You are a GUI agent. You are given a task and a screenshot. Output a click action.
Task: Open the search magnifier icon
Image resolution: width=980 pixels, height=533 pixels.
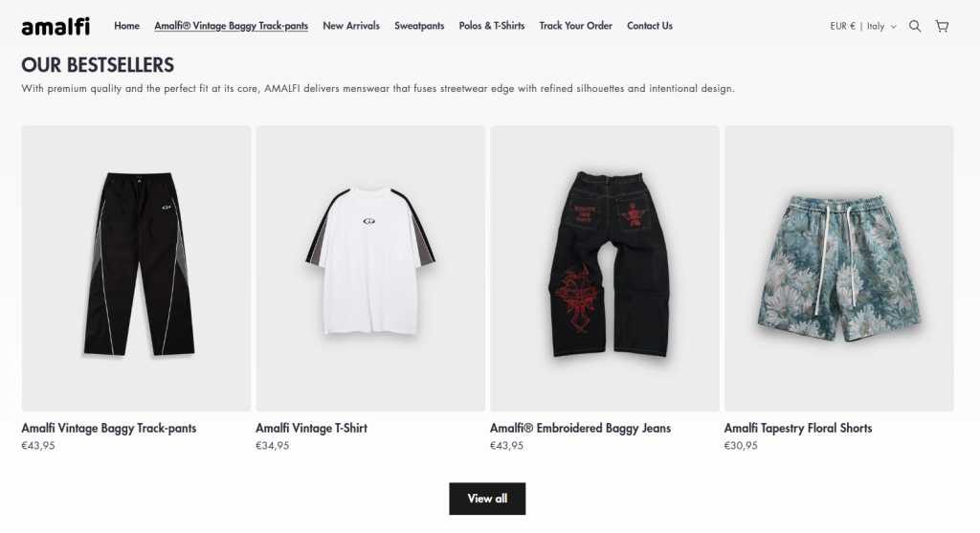(x=915, y=26)
